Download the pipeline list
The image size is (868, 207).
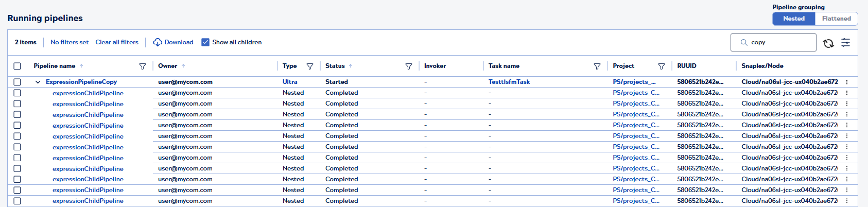[x=173, y=42]
